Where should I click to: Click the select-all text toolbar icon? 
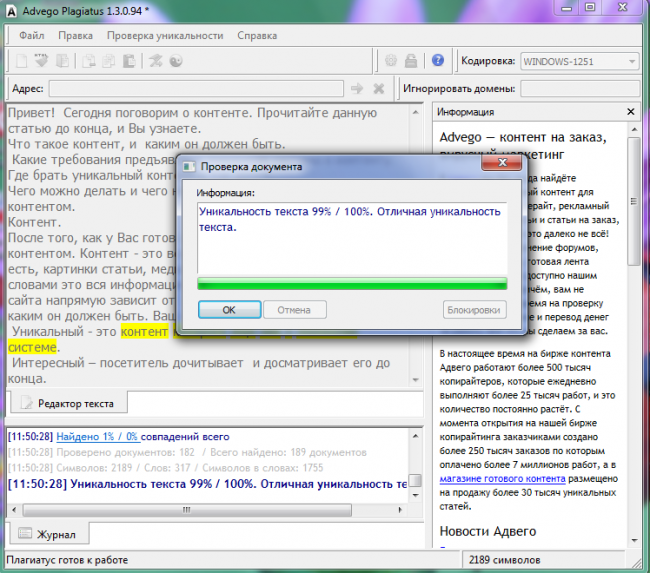[63, 61]
